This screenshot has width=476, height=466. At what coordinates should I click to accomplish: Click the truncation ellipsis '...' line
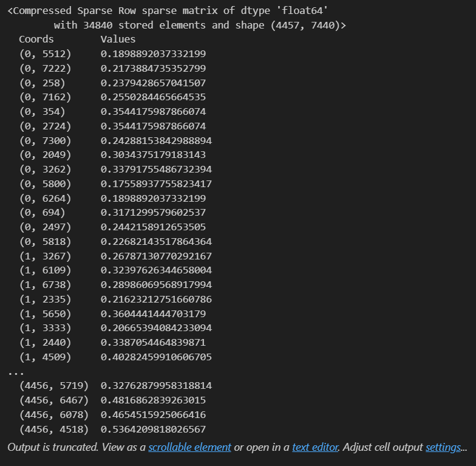tap(16, 372)
